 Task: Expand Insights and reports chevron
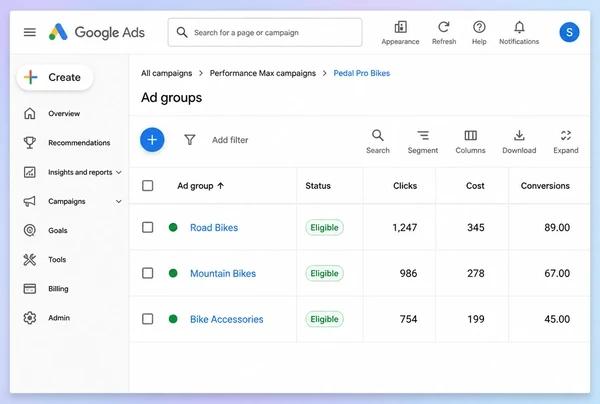(x=119, y=173)
